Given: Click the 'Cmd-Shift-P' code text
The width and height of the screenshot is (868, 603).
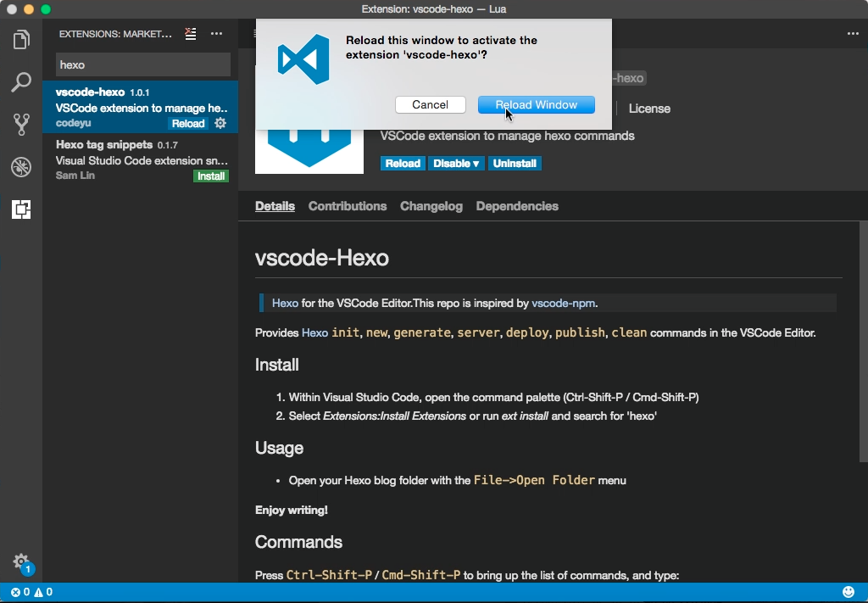Looking at the screenshot, I should pyautogui.click(x=420, y=575).
